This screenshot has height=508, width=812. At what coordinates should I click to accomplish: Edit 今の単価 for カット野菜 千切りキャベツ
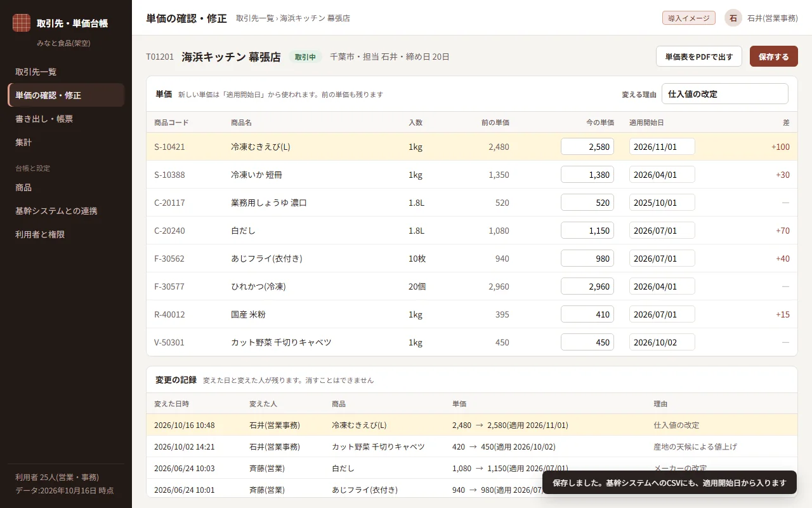[587, 342]
